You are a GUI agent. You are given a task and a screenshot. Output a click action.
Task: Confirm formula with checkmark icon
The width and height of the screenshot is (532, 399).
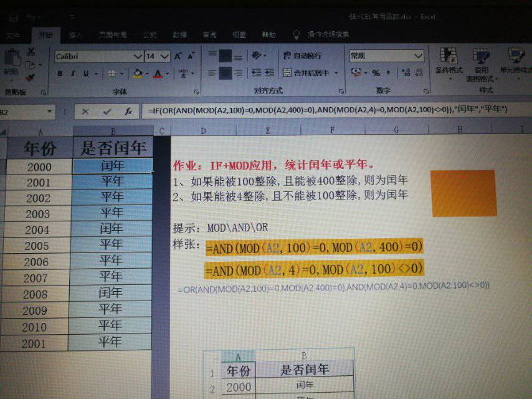[x=107, y=112]
